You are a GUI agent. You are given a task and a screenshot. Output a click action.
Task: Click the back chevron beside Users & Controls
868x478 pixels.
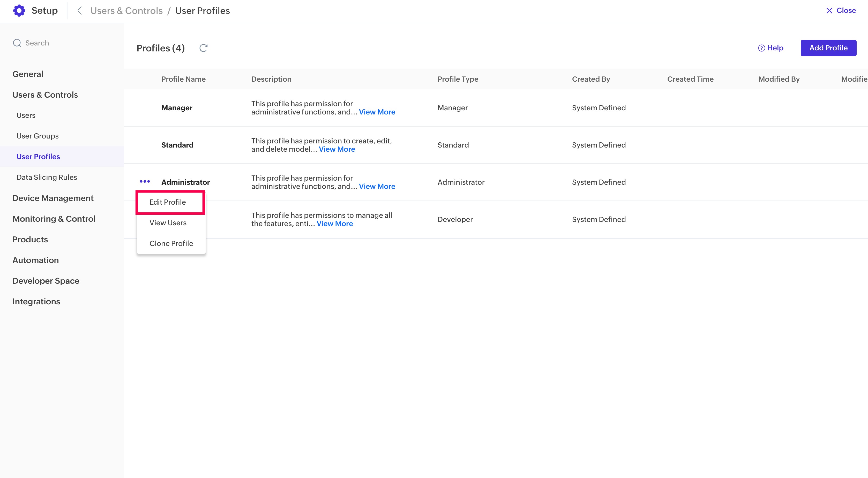[x=79, y=11]
